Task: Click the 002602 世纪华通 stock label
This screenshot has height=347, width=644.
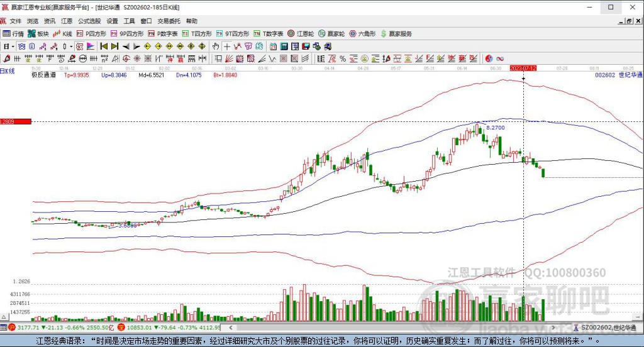Action: (619, 75)
